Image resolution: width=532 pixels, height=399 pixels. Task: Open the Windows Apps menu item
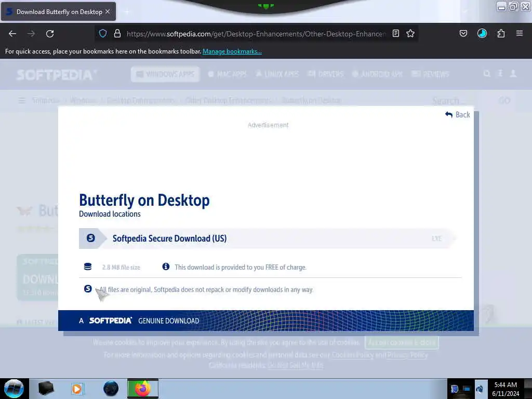click(x=165, y=74)
